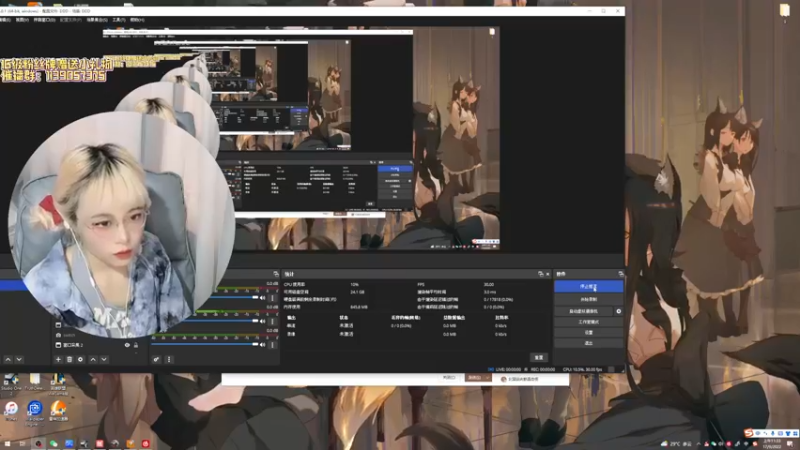Open WeChat from the taskbar

click(54, 444)
